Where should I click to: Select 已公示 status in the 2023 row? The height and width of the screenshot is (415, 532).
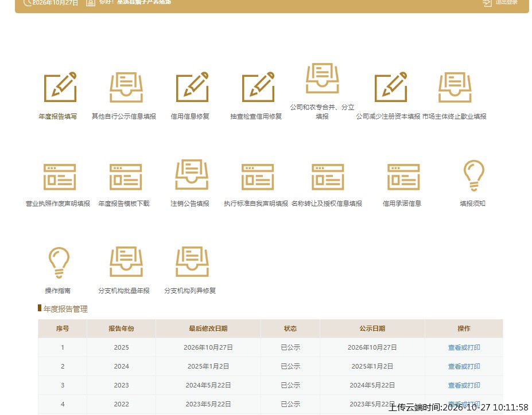tap(290, 385)
